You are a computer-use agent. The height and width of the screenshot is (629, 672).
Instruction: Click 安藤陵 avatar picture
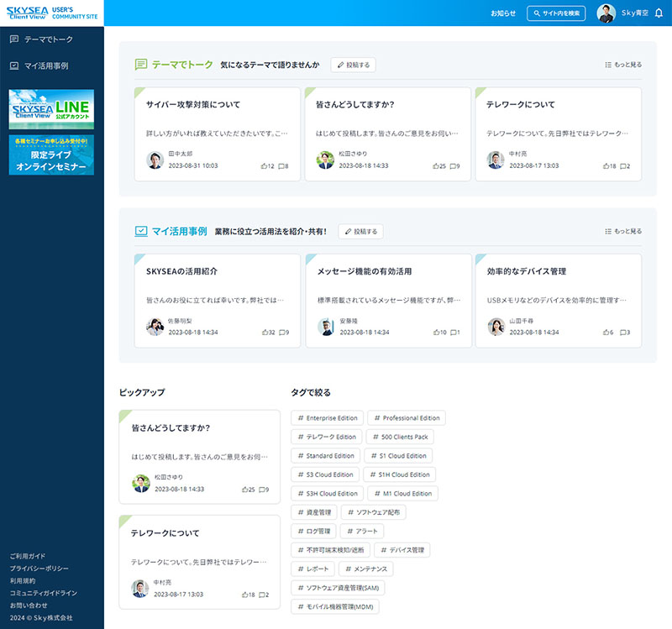point(326,327)
